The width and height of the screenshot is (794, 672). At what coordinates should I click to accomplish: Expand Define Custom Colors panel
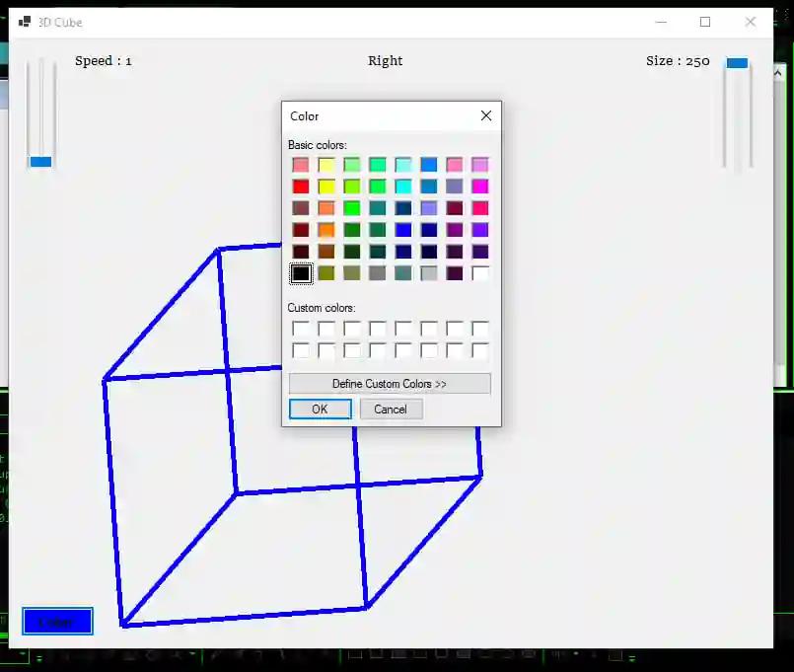[390, 384]
